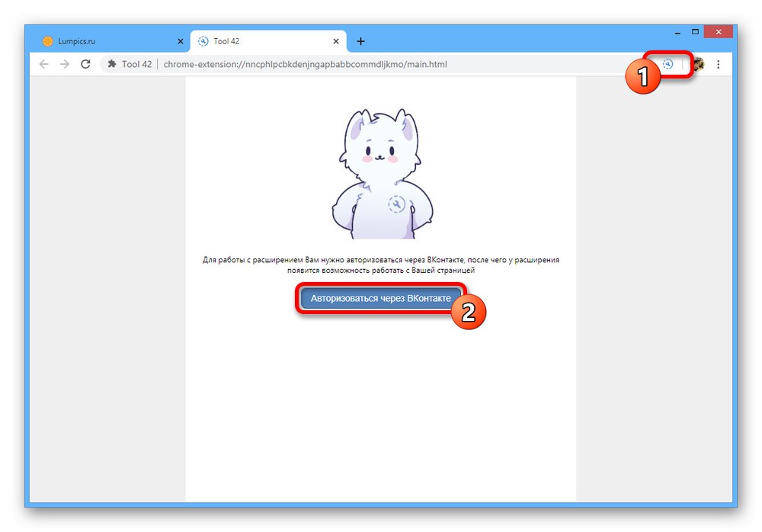
Task: Click the extension puzzle icon in address bar
Action: pos(112,64)
